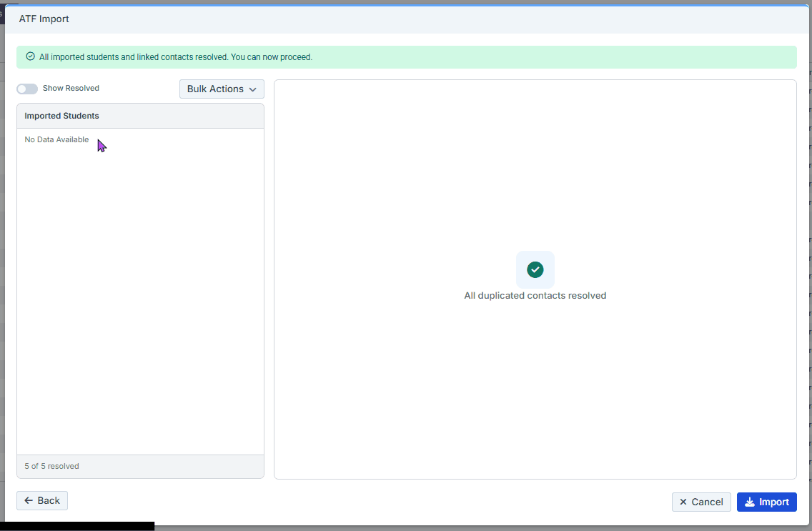Click the blue Import button
This screenshot has height=531, width=812.
coord(766,502)
